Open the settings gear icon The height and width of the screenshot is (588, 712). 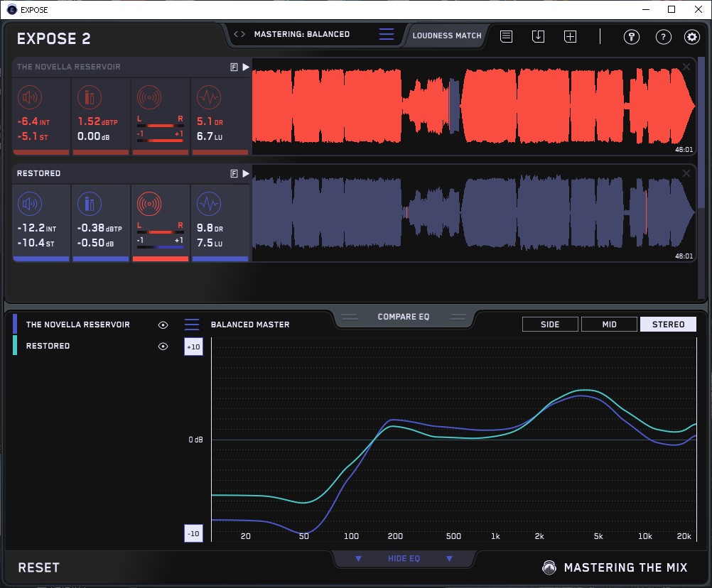692,37
